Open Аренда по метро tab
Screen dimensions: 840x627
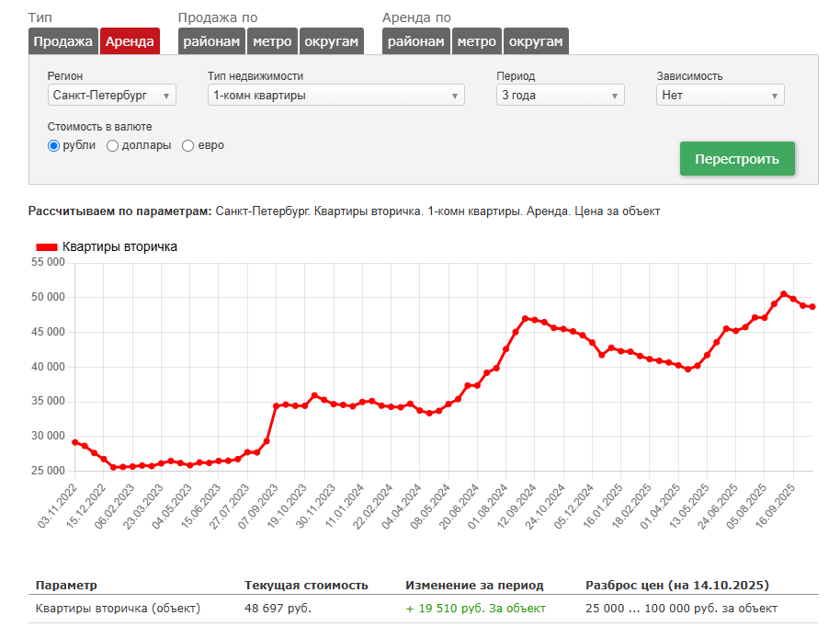click(x=477, y=41)
